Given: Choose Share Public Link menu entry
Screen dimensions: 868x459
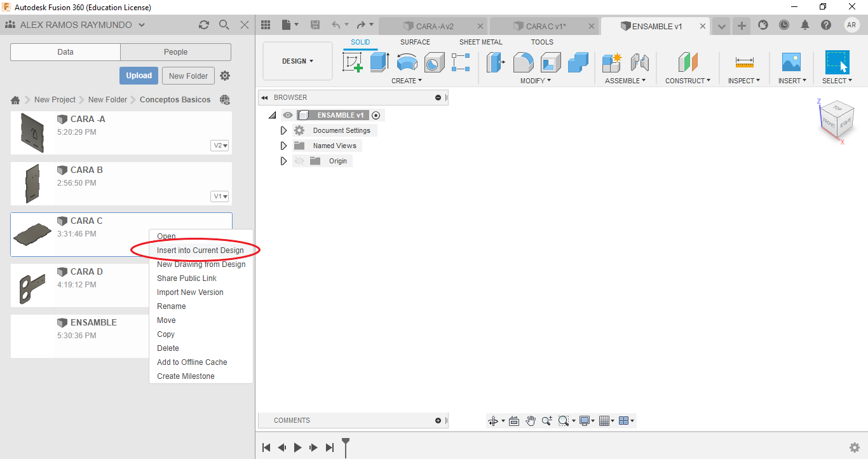Looking at the screenshot, I should tap(201, 278).
